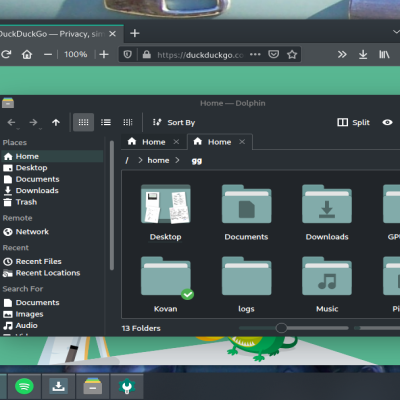Expand the chevron after root in the breadcrumb

pos(140,161)
